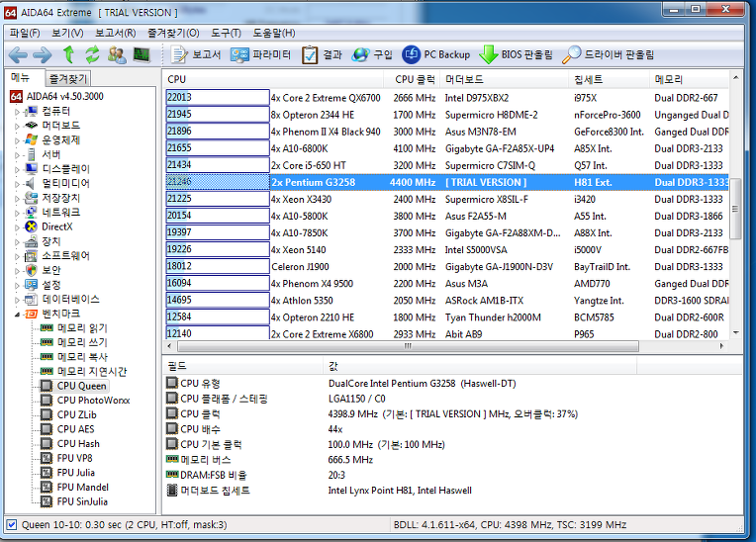
Task: Open the 보고서(R) menu
Action: (115, 33)
